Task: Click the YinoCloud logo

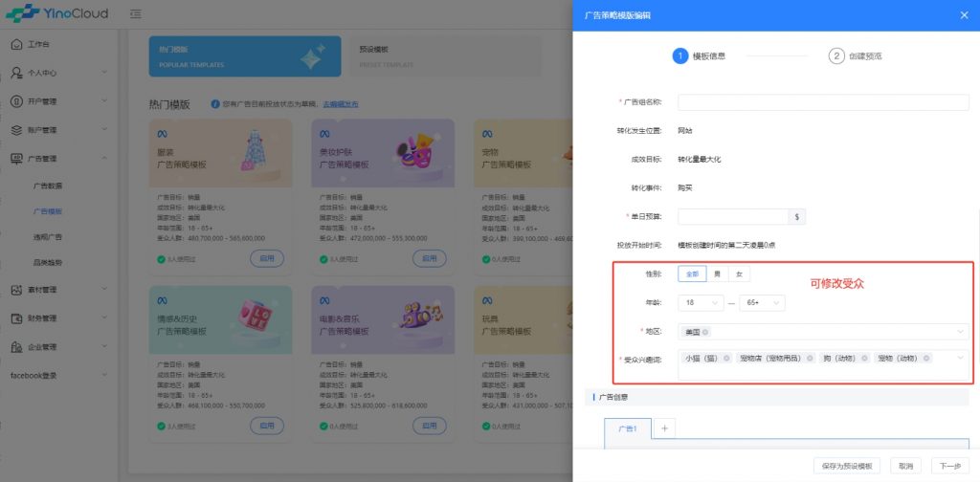Action: [x=56, y=13]
